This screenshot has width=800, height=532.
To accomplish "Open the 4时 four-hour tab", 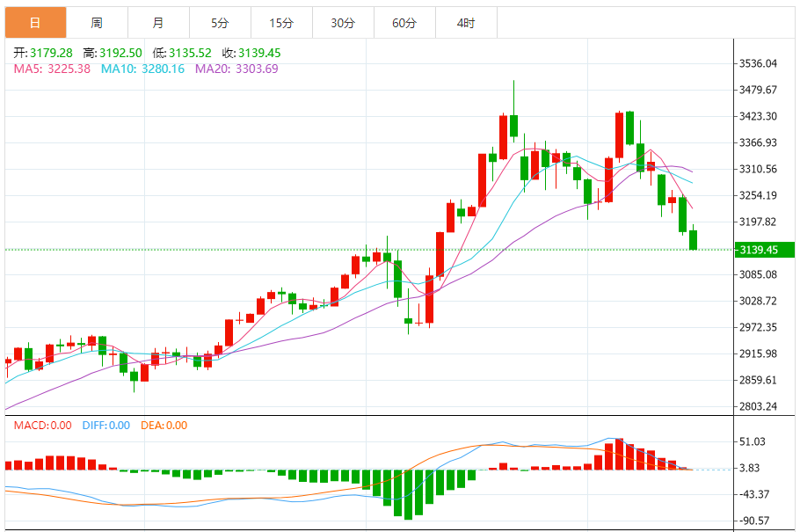I will [466, 23].
